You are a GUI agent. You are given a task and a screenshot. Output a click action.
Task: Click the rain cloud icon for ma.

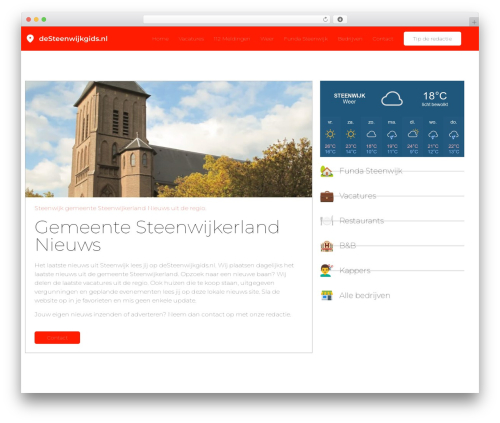392,135
